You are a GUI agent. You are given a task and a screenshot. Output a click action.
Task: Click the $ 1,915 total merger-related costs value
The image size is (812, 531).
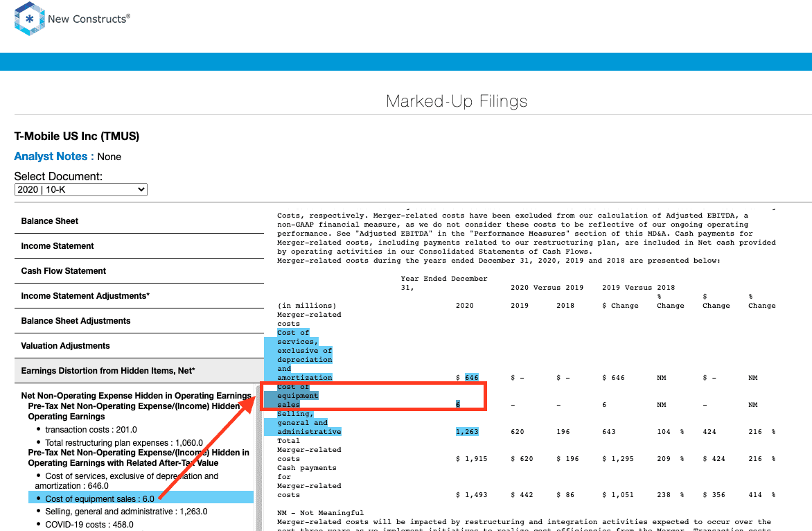[x=472, y=458]
